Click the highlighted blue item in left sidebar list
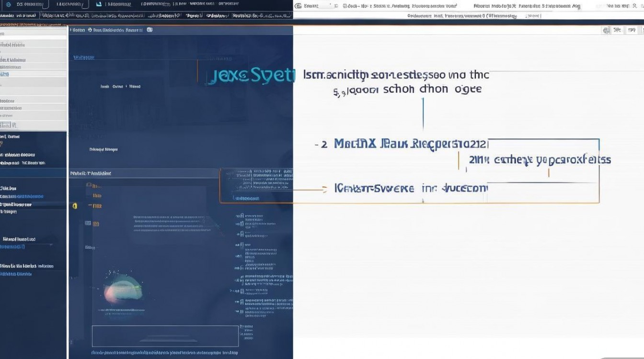The image size is (644, 359). [5, 74]
